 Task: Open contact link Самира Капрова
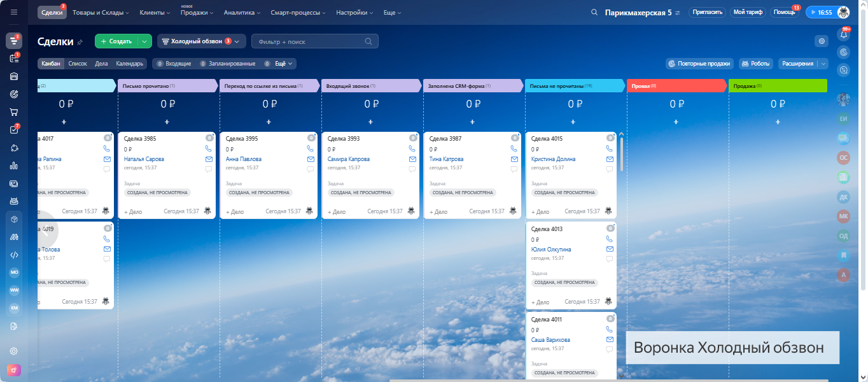(349, 159)
